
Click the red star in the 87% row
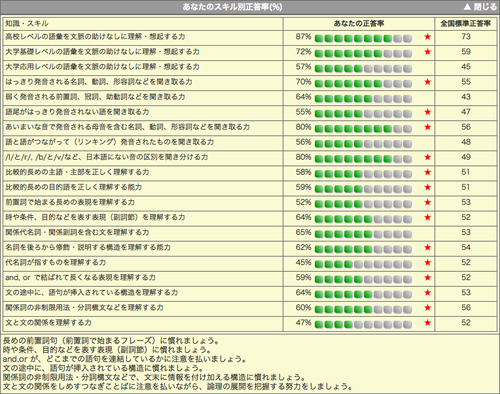click(x=428, y=37)
